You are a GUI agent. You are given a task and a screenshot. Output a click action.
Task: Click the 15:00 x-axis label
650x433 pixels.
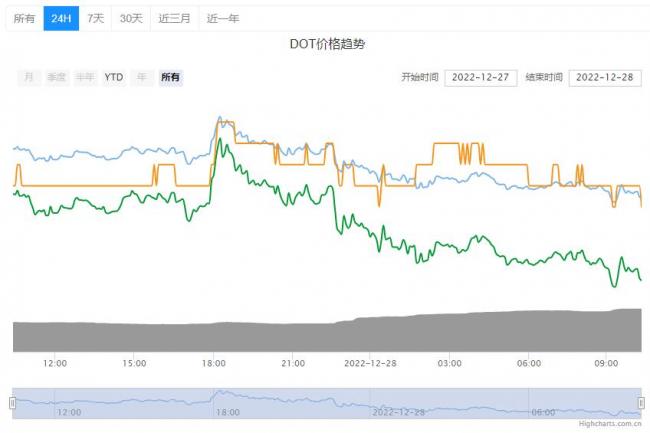click(134, 363)
